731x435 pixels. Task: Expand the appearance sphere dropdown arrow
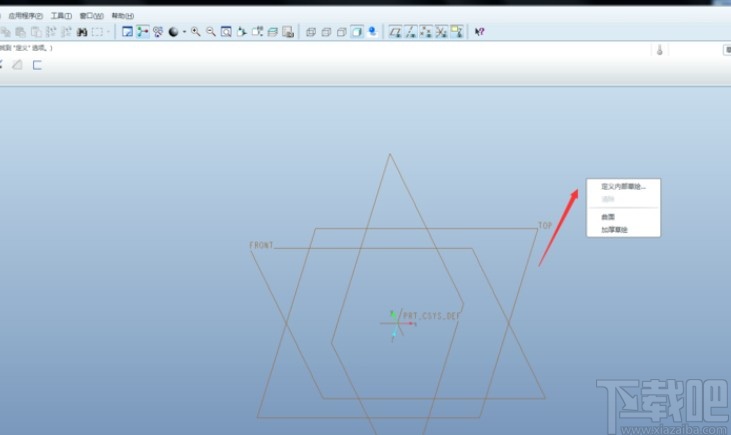click(185, 32)
